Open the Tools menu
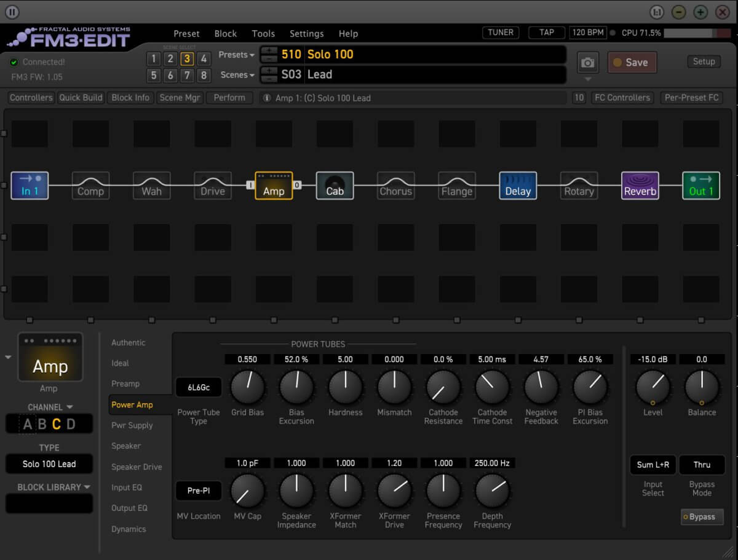 [263, 34]
